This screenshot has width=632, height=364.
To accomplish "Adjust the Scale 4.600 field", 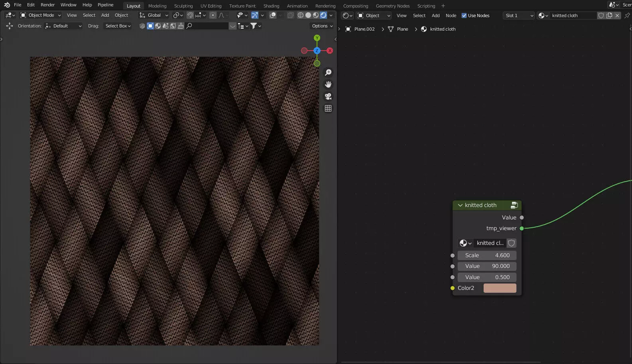I will 487,255.
